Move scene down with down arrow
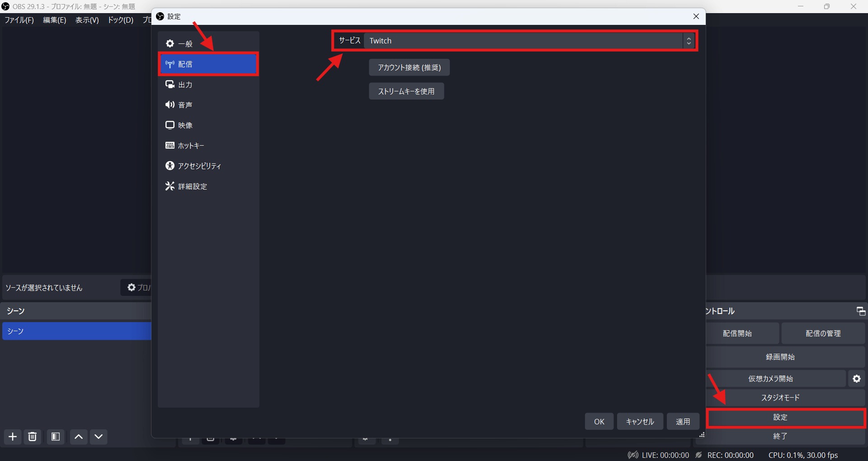This screenshot has width=868, height=461. coord(99,437)
